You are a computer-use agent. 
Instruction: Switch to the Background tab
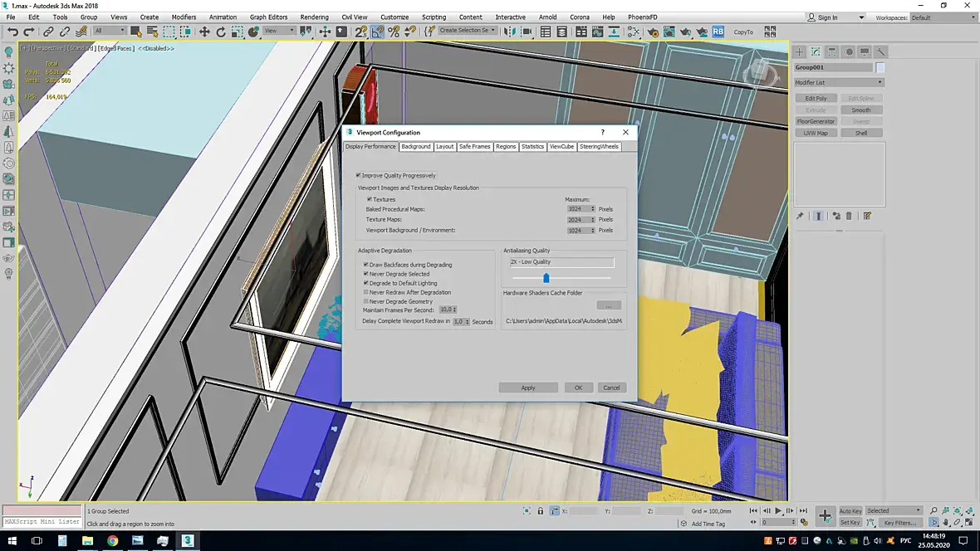[415, 147]
